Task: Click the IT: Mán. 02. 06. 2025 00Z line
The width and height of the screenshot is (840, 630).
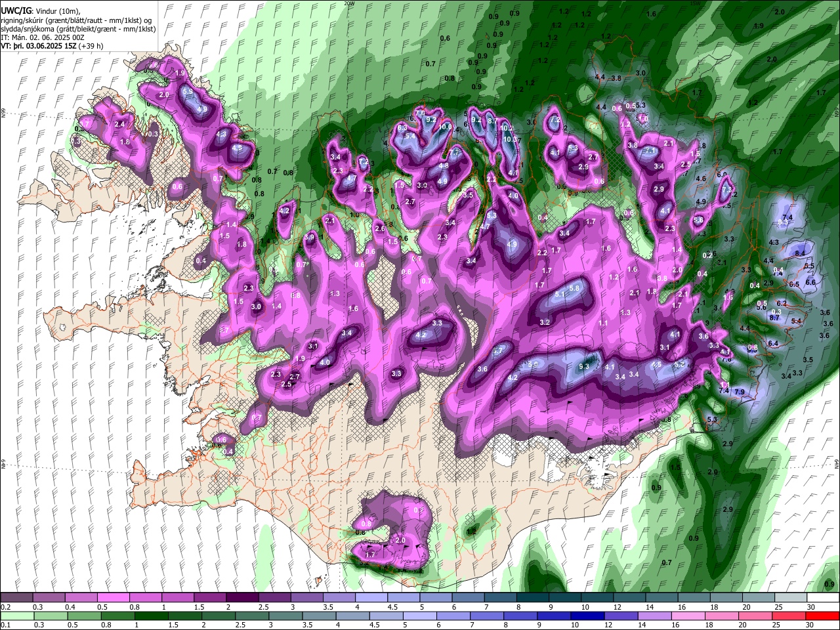Action: [43, 37]
